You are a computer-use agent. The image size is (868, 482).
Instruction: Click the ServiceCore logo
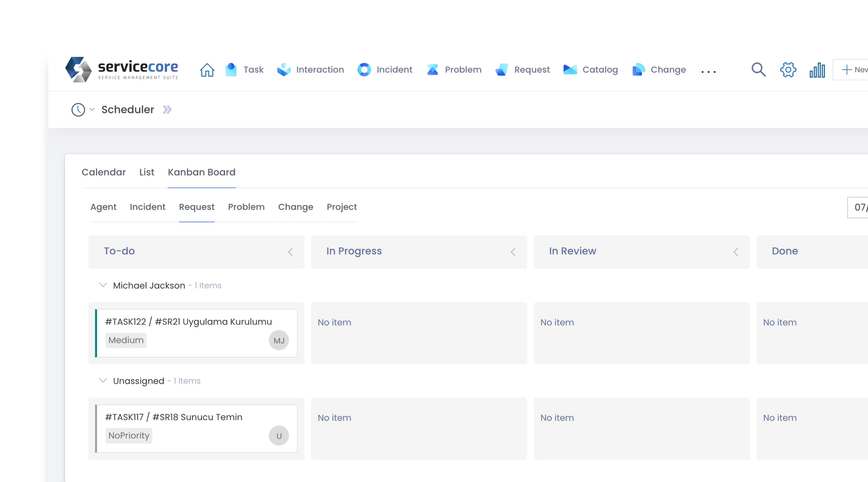pyautogui.click(x=121, y=69)
